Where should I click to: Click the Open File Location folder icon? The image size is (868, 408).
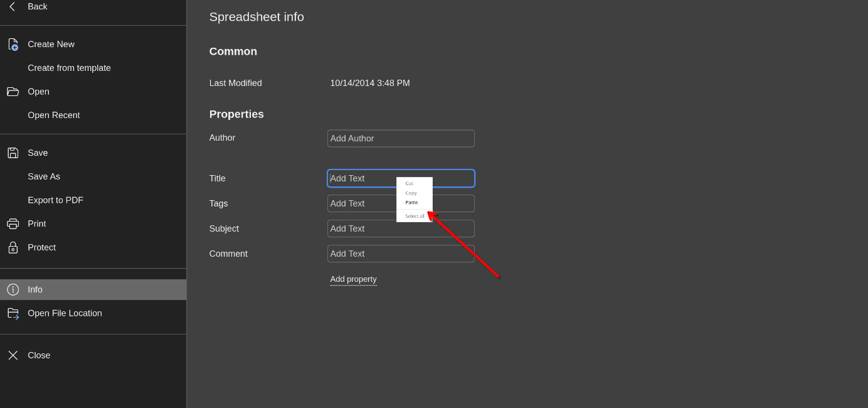tap(13, 313)
